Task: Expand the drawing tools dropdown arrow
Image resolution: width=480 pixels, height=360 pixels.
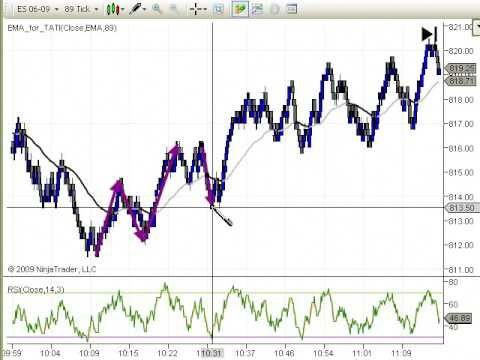Action: 145,9
